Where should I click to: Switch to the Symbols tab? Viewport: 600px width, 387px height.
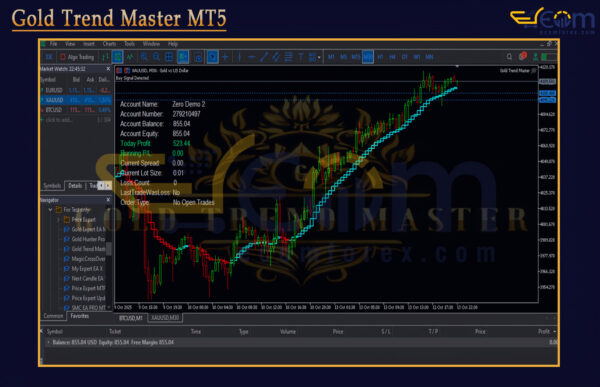(52, 186)
